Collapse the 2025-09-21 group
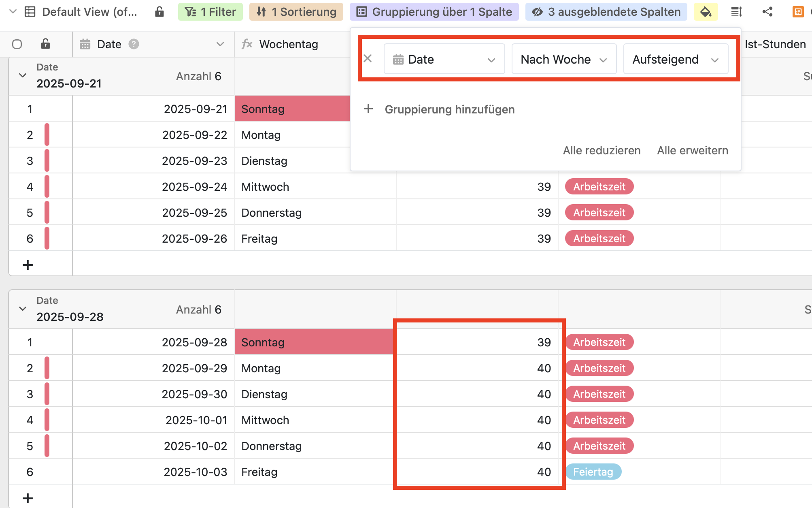 [23, 75]
